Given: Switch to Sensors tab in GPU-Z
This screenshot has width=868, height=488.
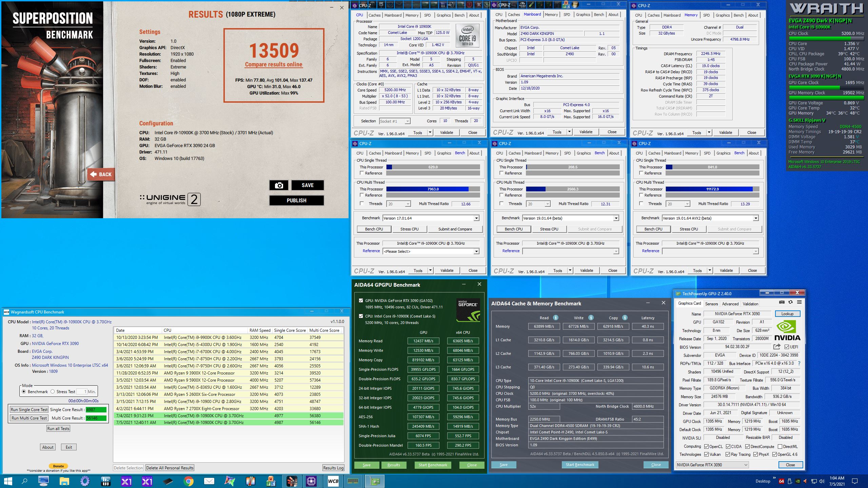Looking at the screenshot, I should (x=711, y=304).
